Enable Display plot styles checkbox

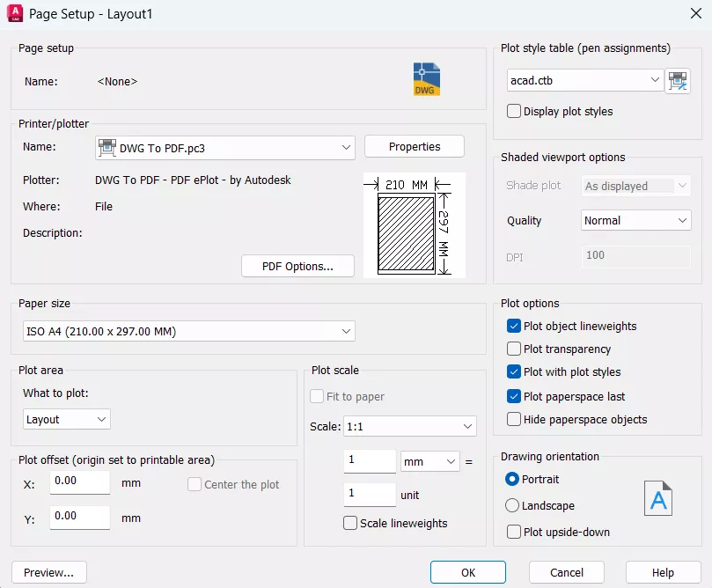515,112
